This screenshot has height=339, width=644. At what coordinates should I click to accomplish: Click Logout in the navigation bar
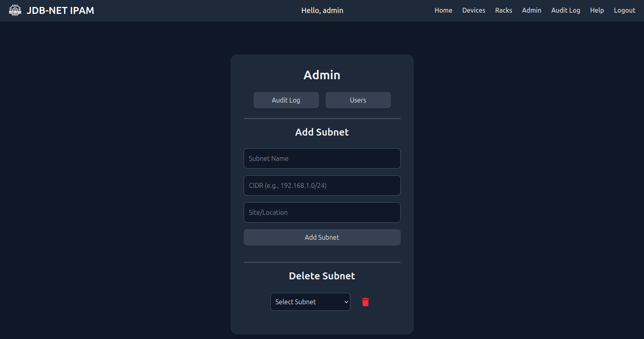624,10
